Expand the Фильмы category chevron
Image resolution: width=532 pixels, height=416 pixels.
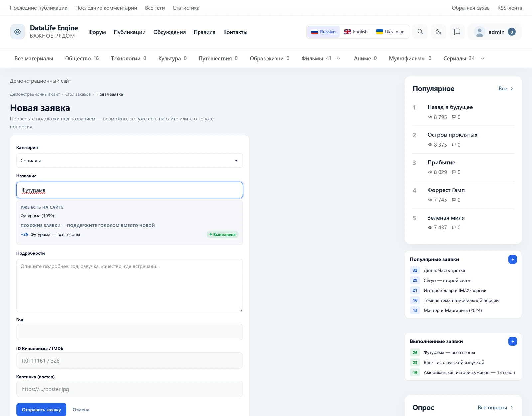click(x=339, y=58)
